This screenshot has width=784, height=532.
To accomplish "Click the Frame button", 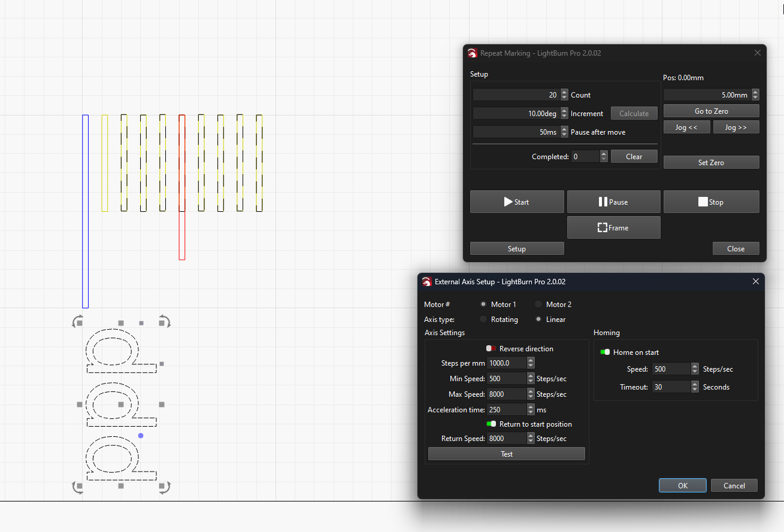I will coord(613,227).
